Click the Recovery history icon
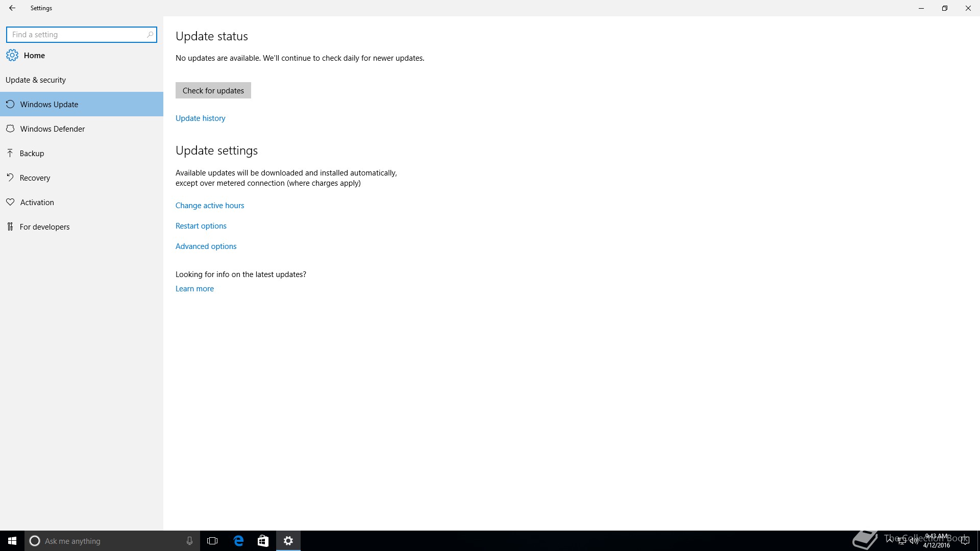This screenshot has width=980, height=551. pyautogui.click(x=10, y=178)
